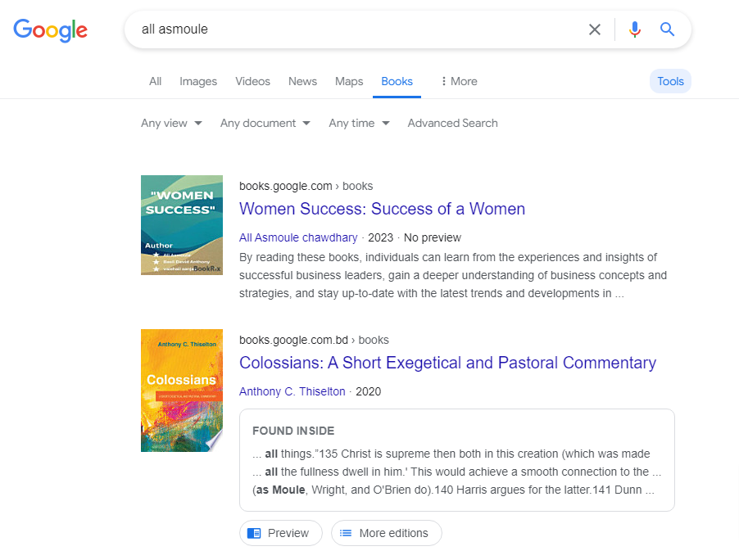Open the Advanced Search link
Viewport: 739px width, 560px height.
tap(452, 123)
